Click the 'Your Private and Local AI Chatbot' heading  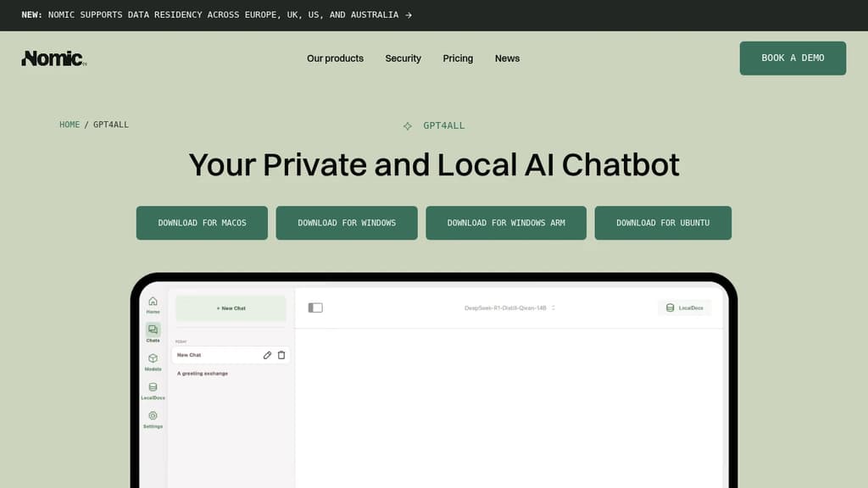click(x=434, y=165)
